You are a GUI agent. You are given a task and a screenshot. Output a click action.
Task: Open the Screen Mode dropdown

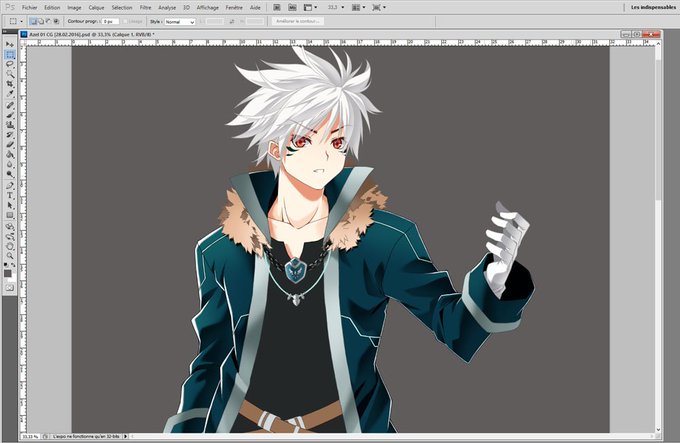pyautogui.click(x=379, y=7)
